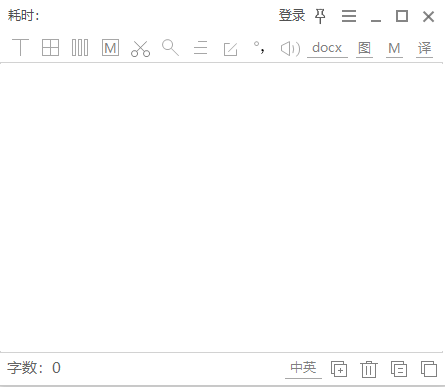Select the text recognition T tool
The image size is (445, 387).
pyautogui.click(x=20, y=48)
